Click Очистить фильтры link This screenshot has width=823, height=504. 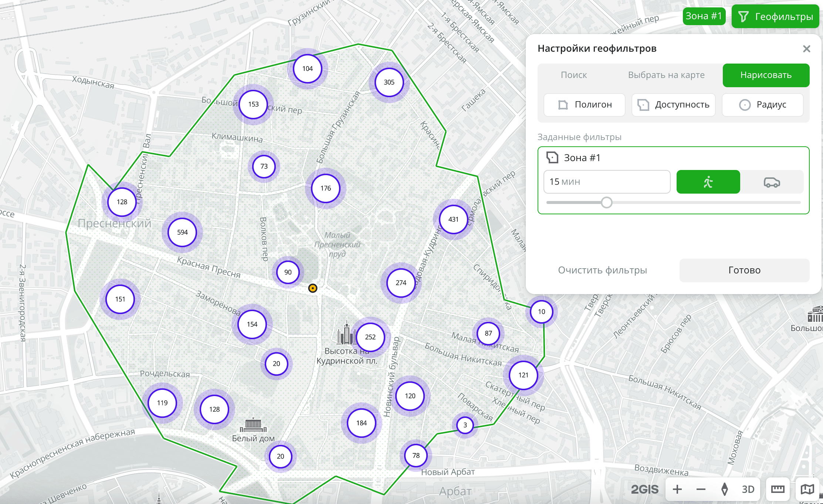[602, 270]
